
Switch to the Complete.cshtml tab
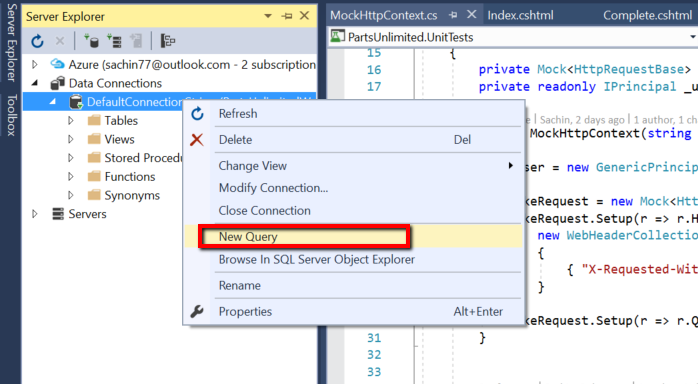648,16
